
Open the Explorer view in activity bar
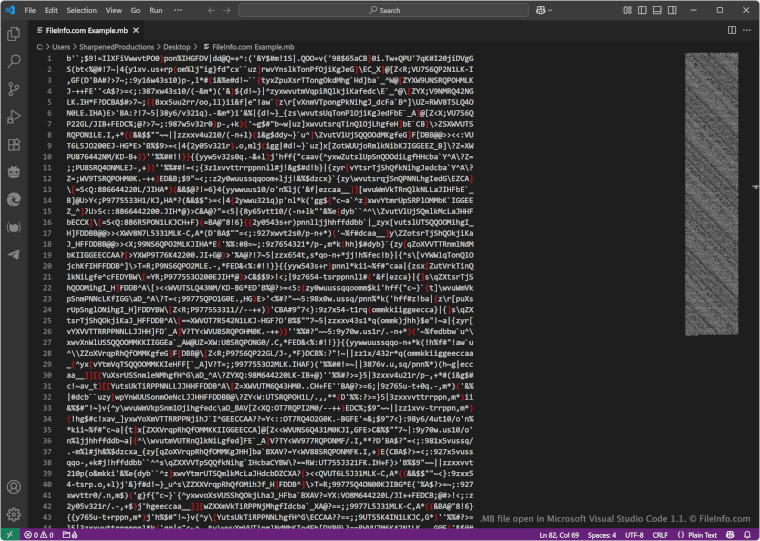tap(13, 33)
